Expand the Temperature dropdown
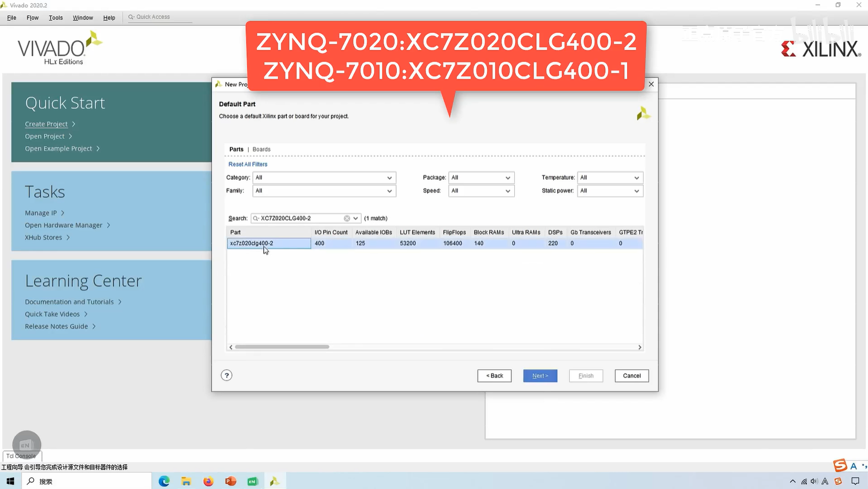The height and width of the screenshot is (489, 868). [x=610, y=178]
